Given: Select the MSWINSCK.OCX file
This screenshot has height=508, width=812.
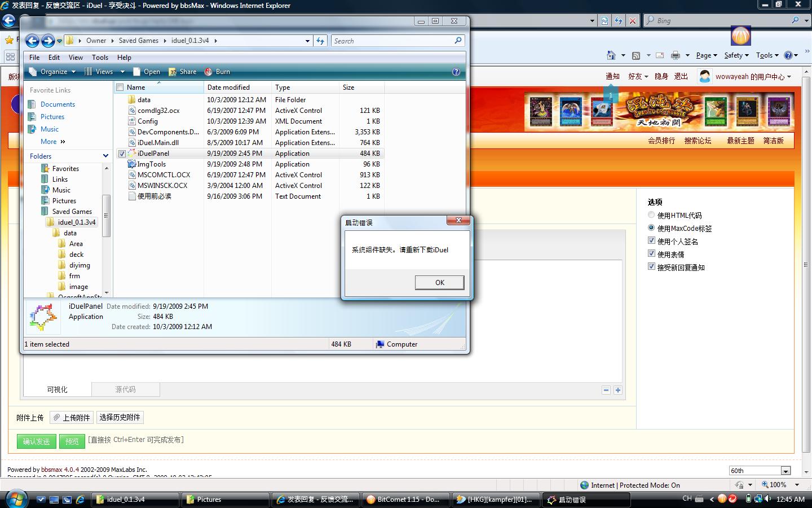Looking at the screenshot, I should pos(162,186).
